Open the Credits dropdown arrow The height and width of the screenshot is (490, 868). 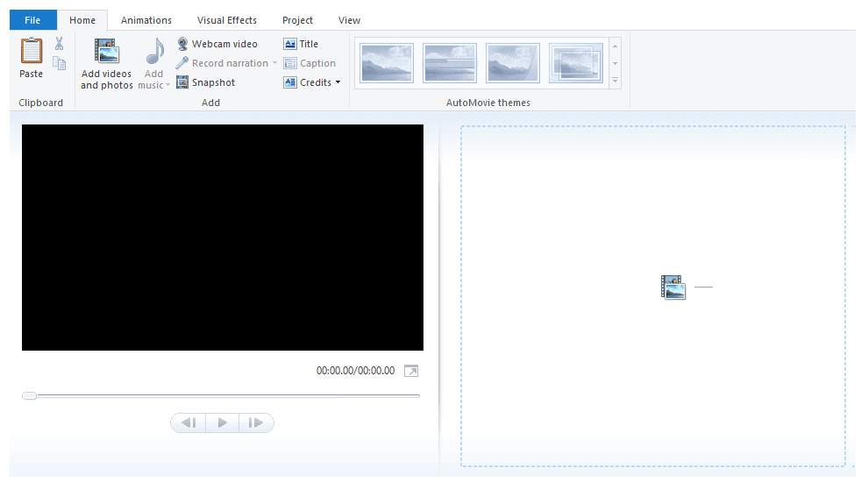coord(338,82)
